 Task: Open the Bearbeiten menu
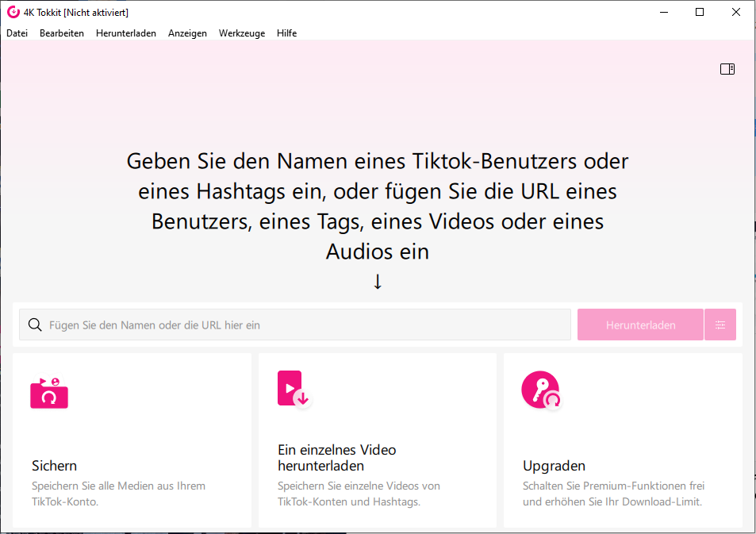tap(62, 33)
